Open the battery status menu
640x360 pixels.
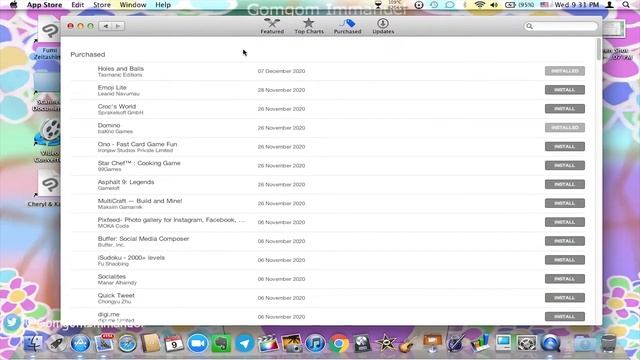coord(519,5)
